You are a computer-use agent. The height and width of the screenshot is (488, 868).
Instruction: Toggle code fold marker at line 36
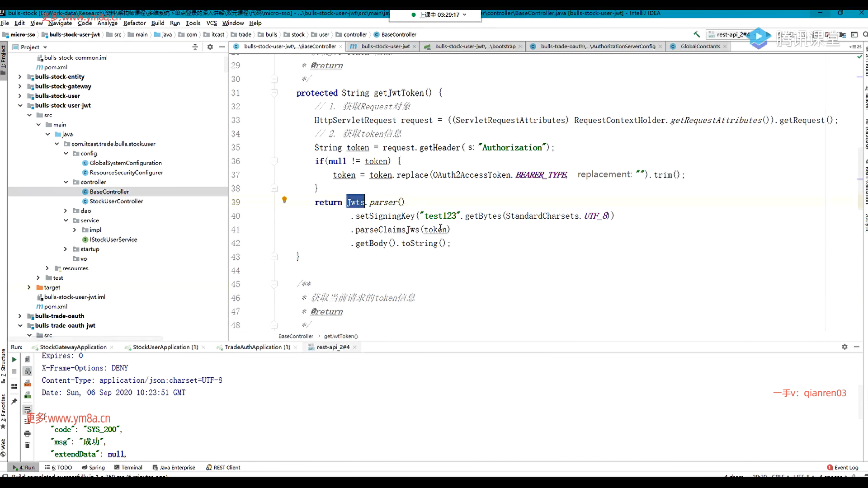[274, 161]
